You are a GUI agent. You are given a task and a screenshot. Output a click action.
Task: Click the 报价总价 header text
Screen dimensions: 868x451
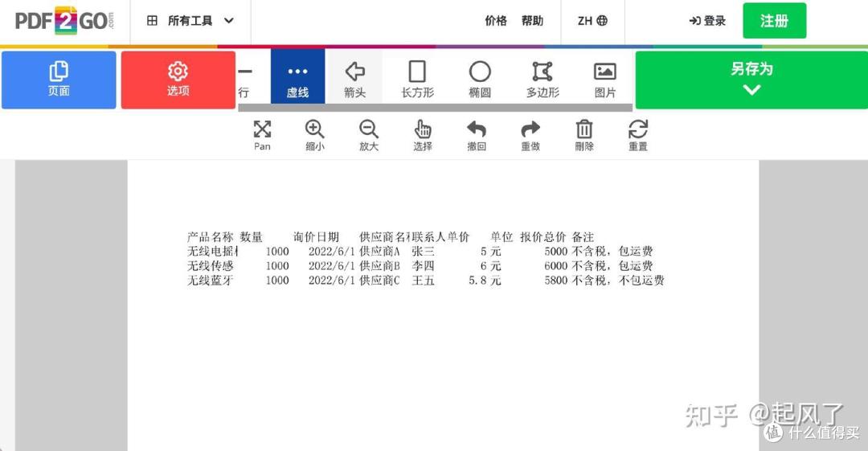click(543, 237)
